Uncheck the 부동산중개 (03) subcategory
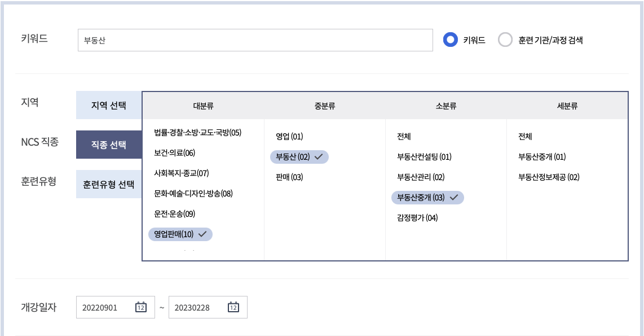 [x=427, y=197]
